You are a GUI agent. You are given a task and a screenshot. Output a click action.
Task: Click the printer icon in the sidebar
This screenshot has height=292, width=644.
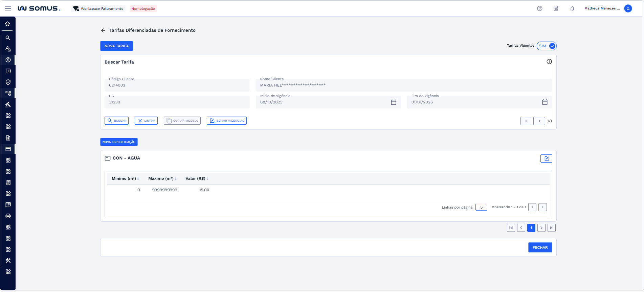point(8,216)
